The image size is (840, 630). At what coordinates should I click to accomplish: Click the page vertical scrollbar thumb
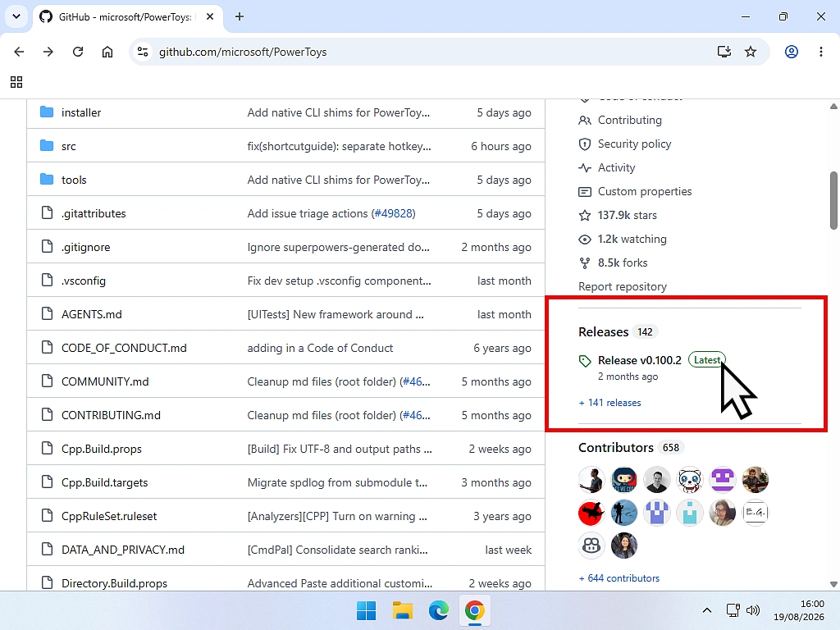coord(833,200)
